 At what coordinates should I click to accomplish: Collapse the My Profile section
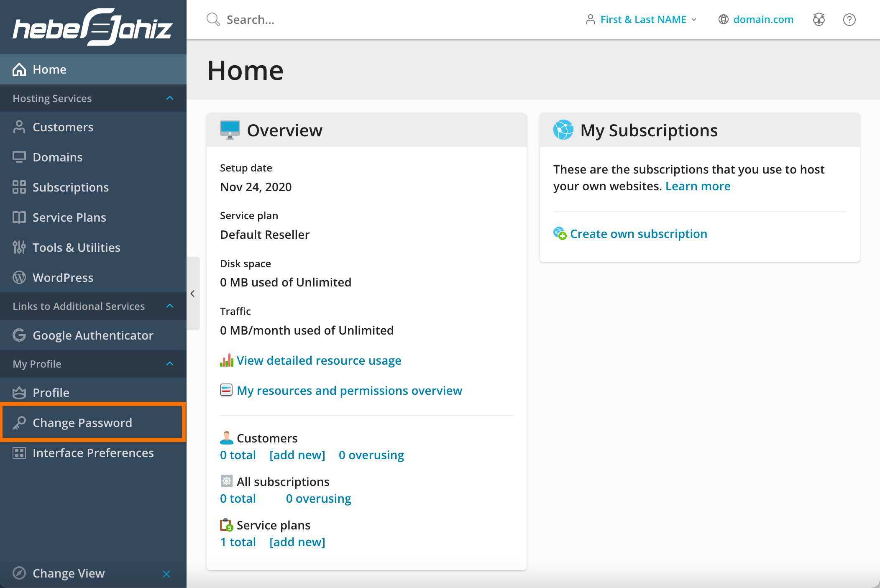[170, 364]
